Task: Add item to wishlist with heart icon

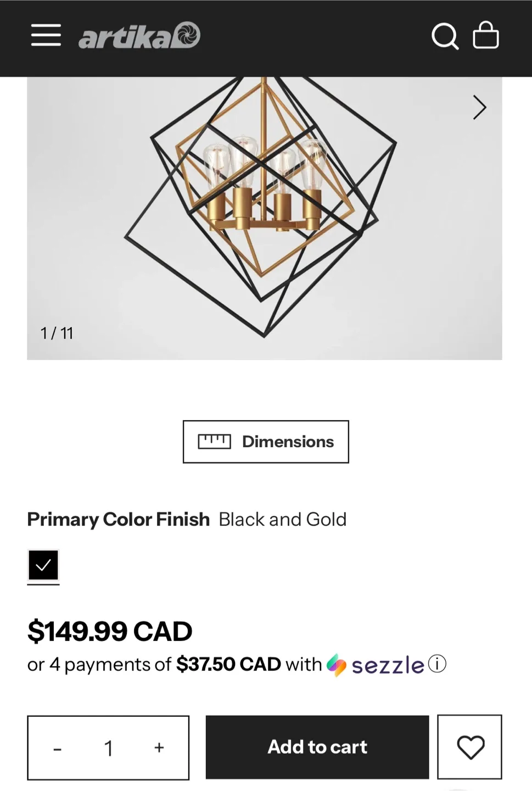Action: (470, 747)
